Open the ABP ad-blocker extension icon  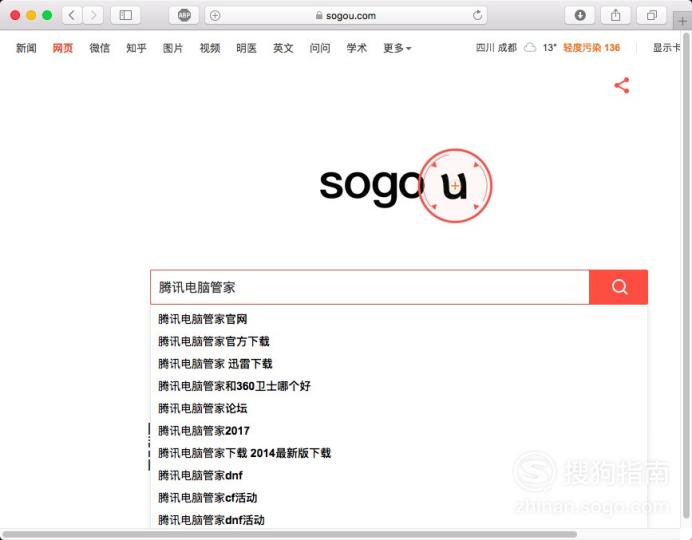[x=184, y=15]
